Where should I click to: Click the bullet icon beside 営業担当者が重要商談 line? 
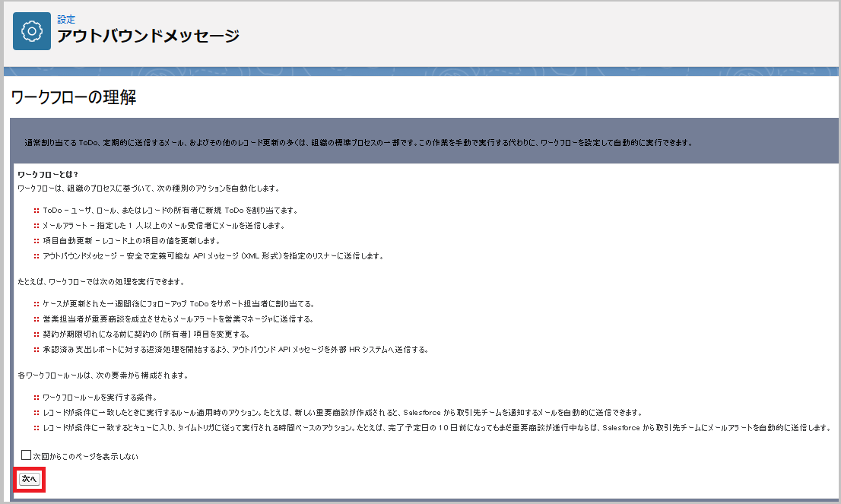click(36, 319)
